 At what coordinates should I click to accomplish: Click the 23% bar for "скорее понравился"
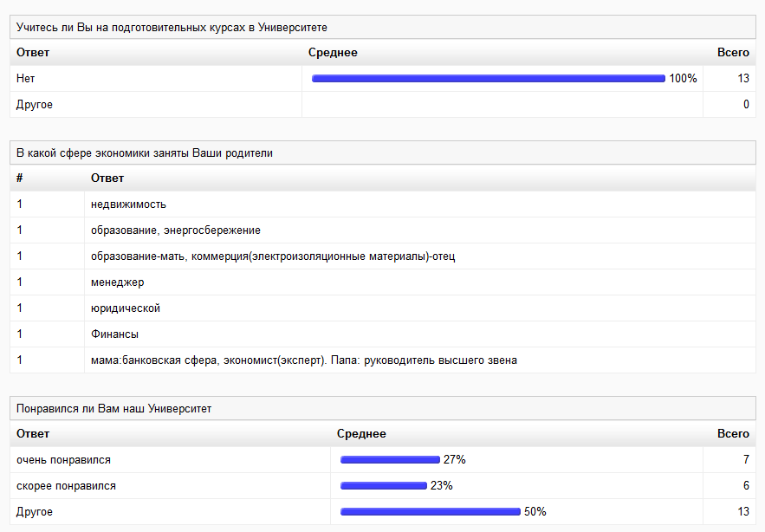(x=384, y=486)
